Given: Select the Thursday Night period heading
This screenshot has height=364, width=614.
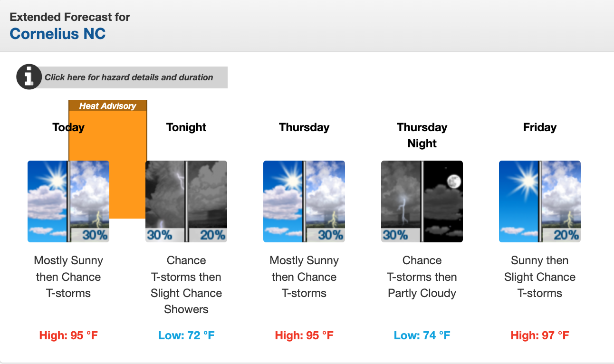Looking at the screenshot, I should point(422,135).
